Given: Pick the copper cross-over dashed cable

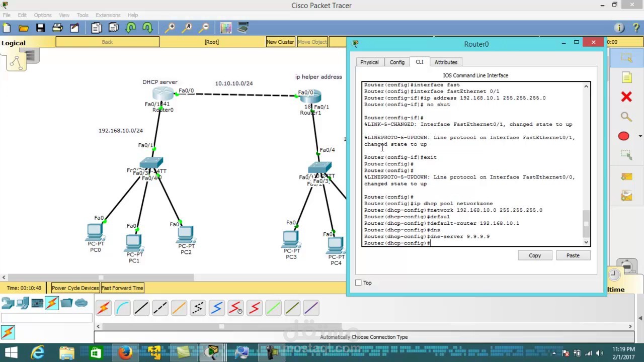Looking at the screenshot, I should click(x=160, y=307).
